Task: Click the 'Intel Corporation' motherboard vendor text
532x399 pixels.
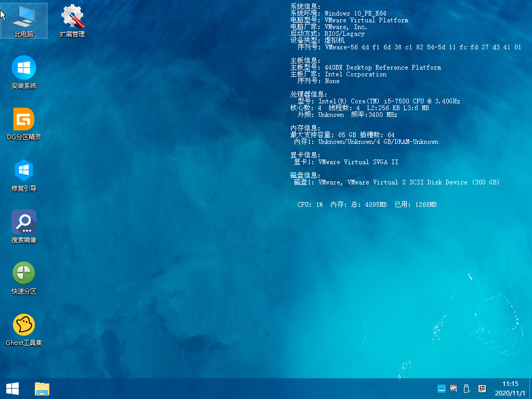Action: click(x=355, y=74)
